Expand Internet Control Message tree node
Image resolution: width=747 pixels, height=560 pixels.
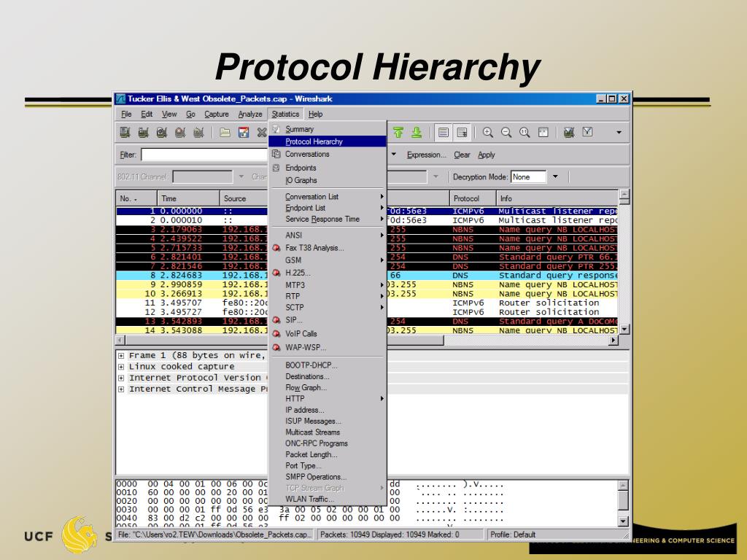click(x=121, y=389)
